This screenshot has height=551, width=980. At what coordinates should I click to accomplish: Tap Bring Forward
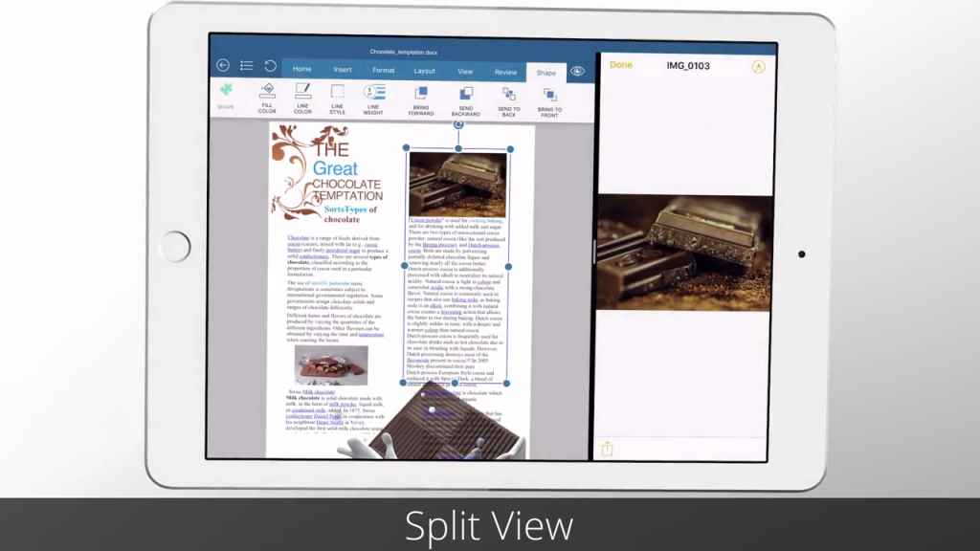(x=421, y=101)
